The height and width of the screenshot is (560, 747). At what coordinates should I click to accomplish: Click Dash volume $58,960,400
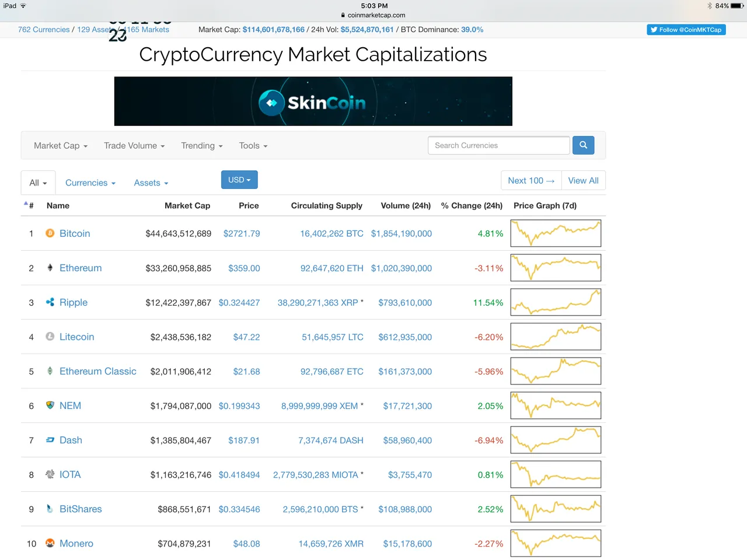pyautogui.click(x=407, y=440)
